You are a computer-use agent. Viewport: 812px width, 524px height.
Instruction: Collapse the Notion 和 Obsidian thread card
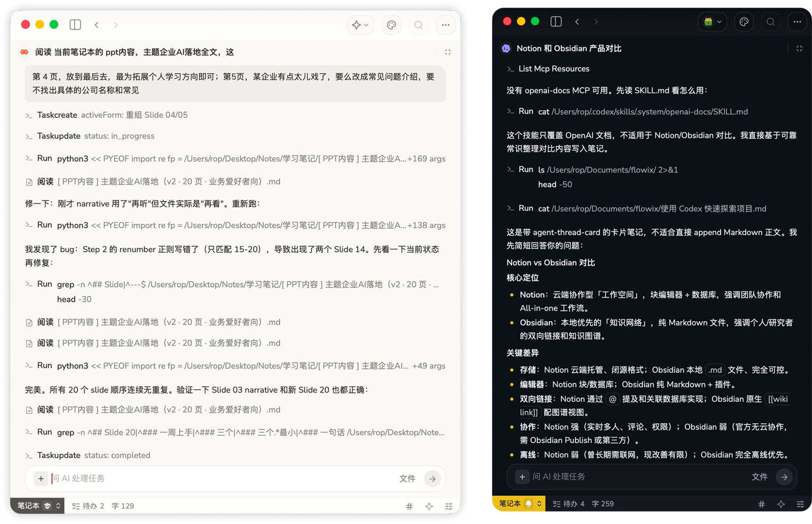(799, 48)
